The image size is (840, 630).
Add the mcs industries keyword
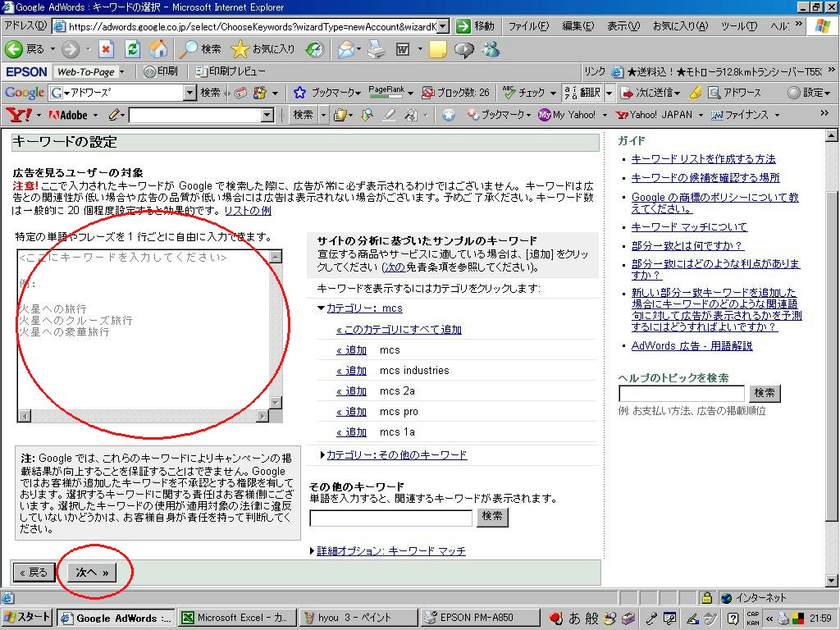click(x=351, y=370)
